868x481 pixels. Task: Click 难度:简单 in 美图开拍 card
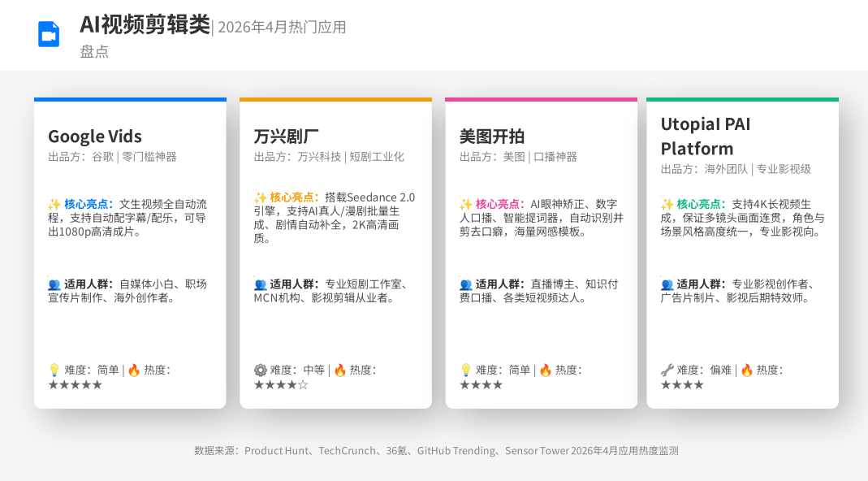click(503, 370)
